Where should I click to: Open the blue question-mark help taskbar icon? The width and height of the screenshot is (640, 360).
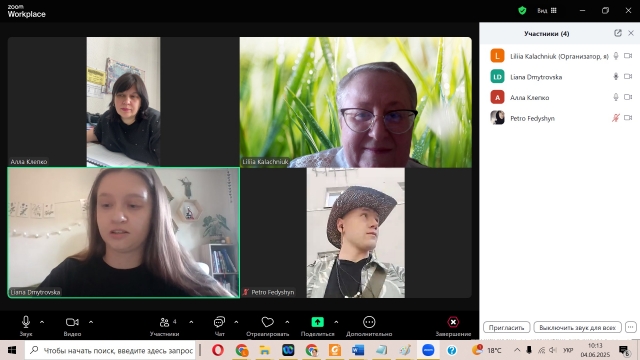click(x=452, y=350)
